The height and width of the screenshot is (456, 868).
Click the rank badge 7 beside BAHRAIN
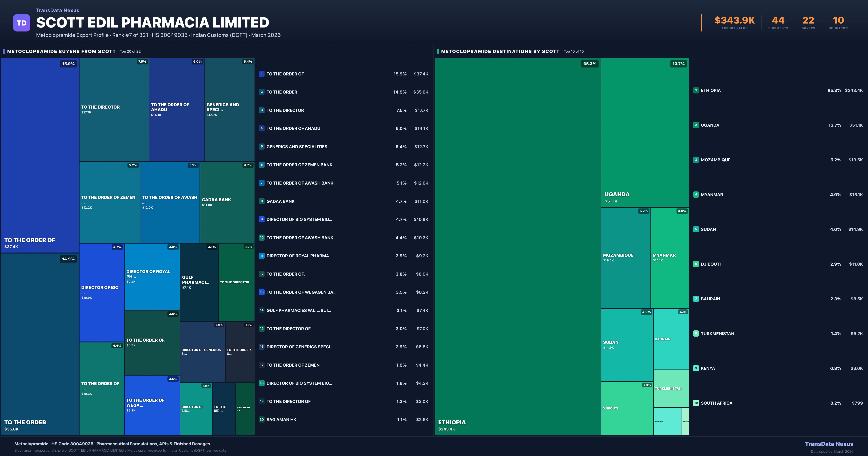click(x=696, y=299)
